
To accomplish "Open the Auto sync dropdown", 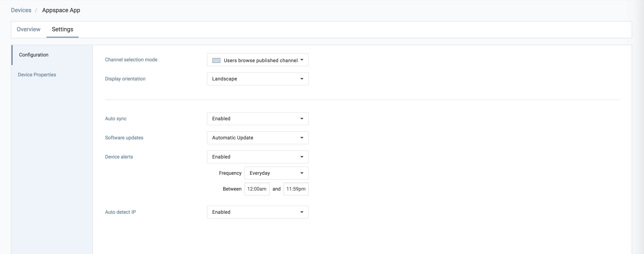I will point(257,119).
